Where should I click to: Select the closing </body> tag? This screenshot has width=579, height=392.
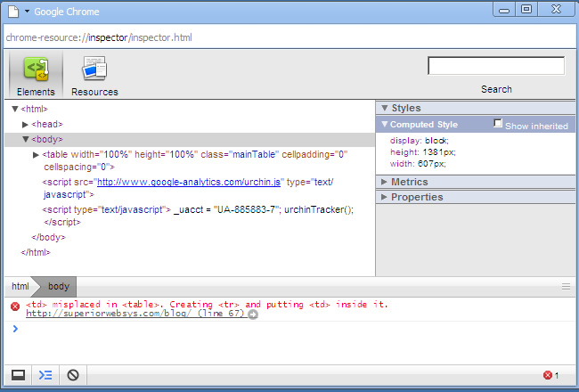point(48,237)
